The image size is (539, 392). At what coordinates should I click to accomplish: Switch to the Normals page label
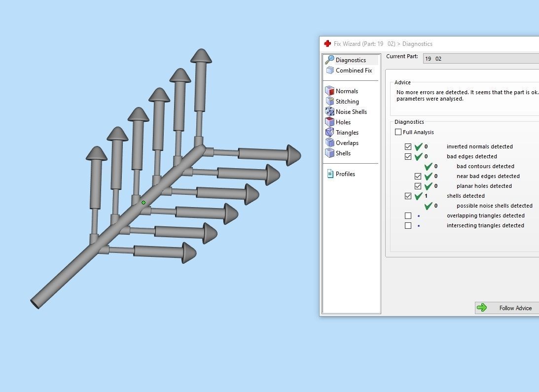347,91
